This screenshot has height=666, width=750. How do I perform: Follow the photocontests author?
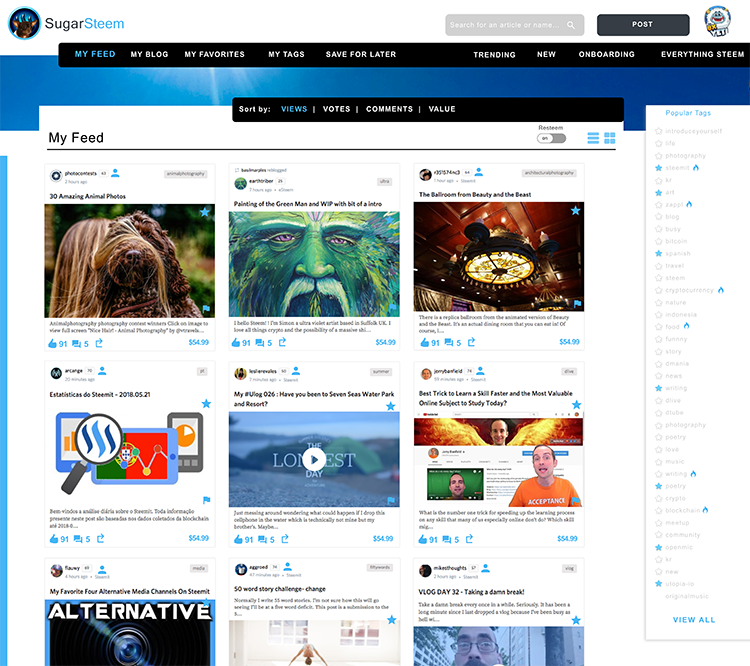pyautogui.click(x=115, y=173)
